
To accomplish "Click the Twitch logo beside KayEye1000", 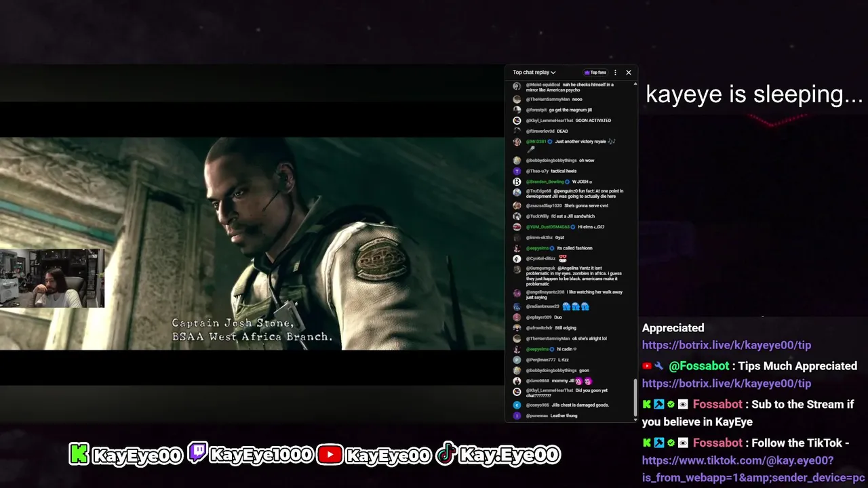I will coord(197,453).
